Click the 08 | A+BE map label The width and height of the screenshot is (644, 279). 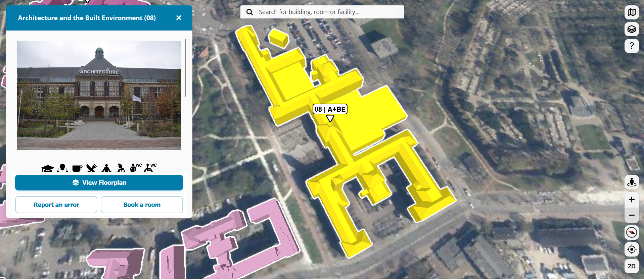[330, 109]
